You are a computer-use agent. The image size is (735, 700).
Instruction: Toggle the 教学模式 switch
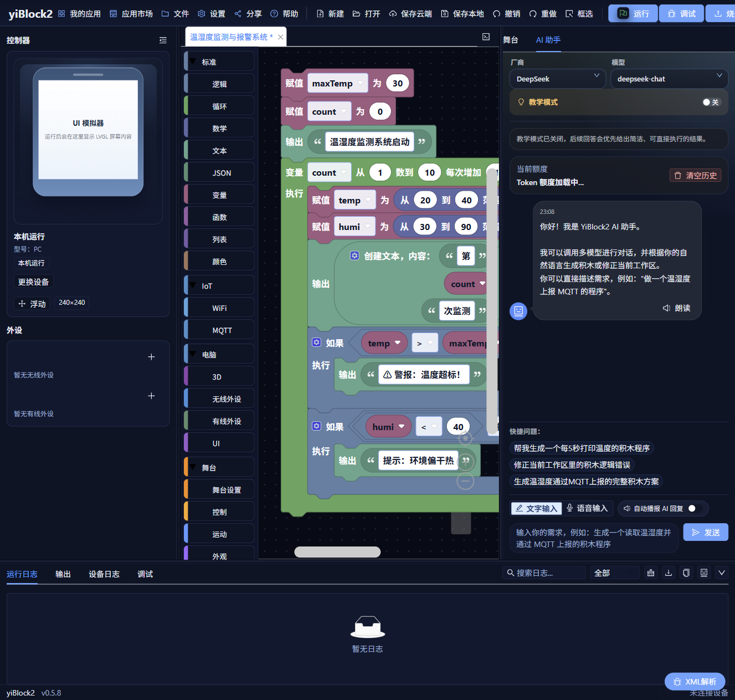[711, 102]
